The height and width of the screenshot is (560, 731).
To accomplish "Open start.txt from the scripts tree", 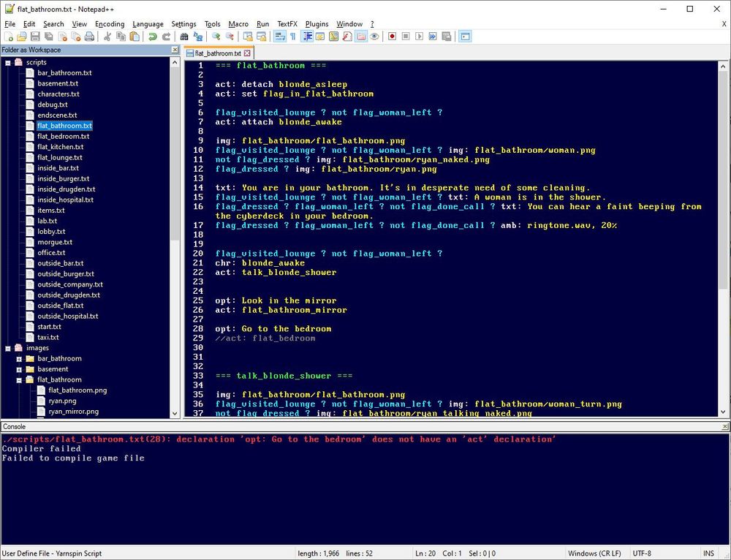I will (x=49, y=327).
